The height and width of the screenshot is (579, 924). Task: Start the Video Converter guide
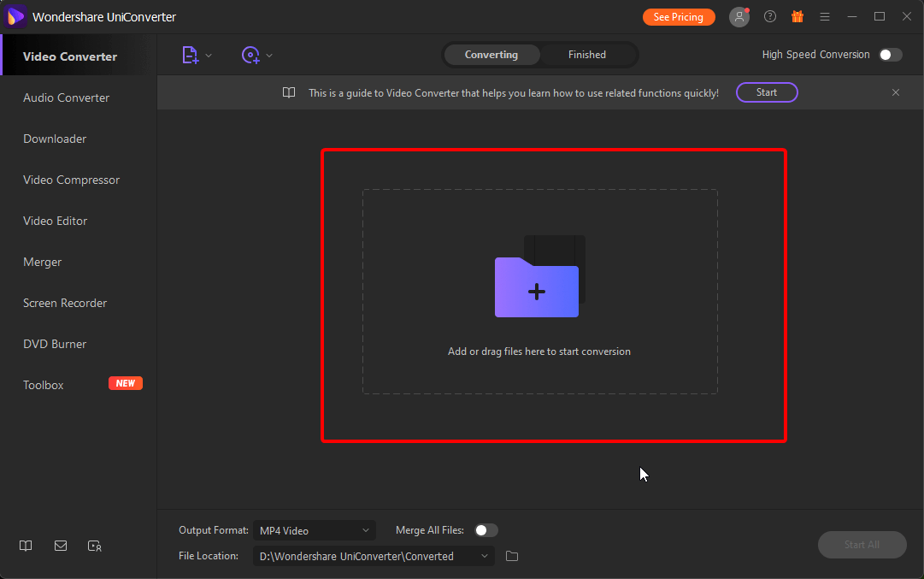click(x=767, y=92)
